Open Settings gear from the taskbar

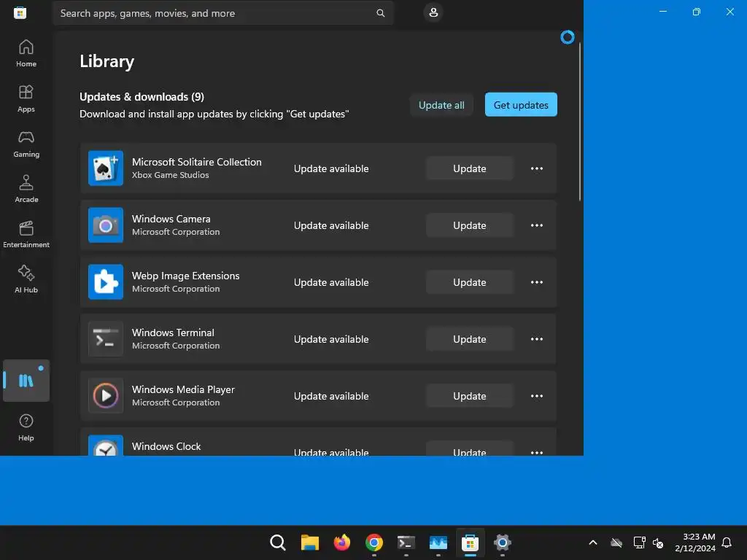click(503, 542)
